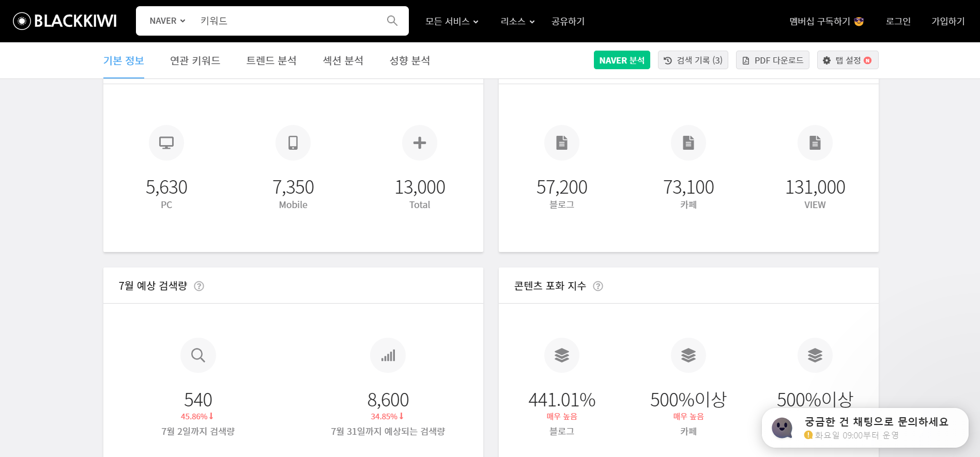Click the 카페 document icon above 73,100

(688, 143)
